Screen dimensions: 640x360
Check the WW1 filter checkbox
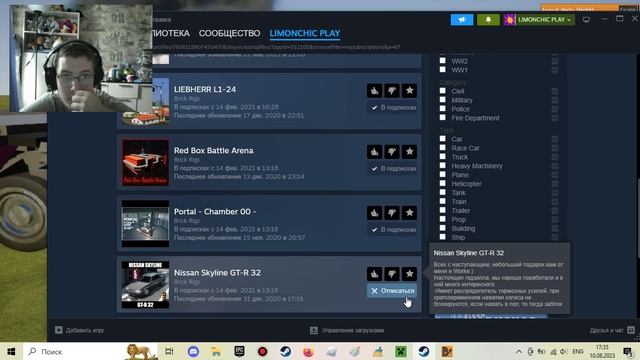(442, 69)
